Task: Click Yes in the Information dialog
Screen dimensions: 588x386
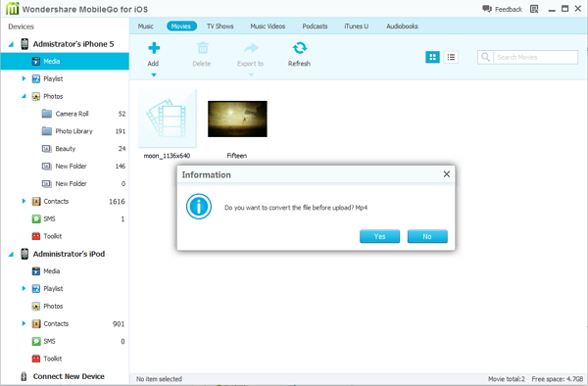Action: click(x=379, y=236)
